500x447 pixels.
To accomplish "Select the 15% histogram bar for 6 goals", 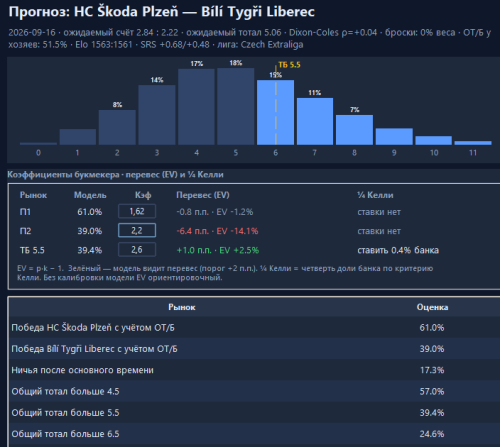I will click(275, 112).
